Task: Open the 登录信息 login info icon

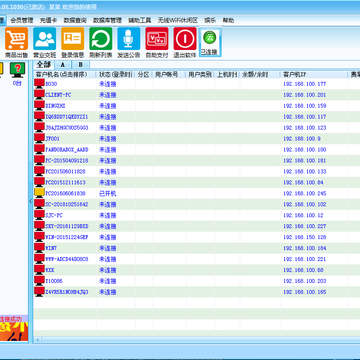Action: click(x=72, y=43)
